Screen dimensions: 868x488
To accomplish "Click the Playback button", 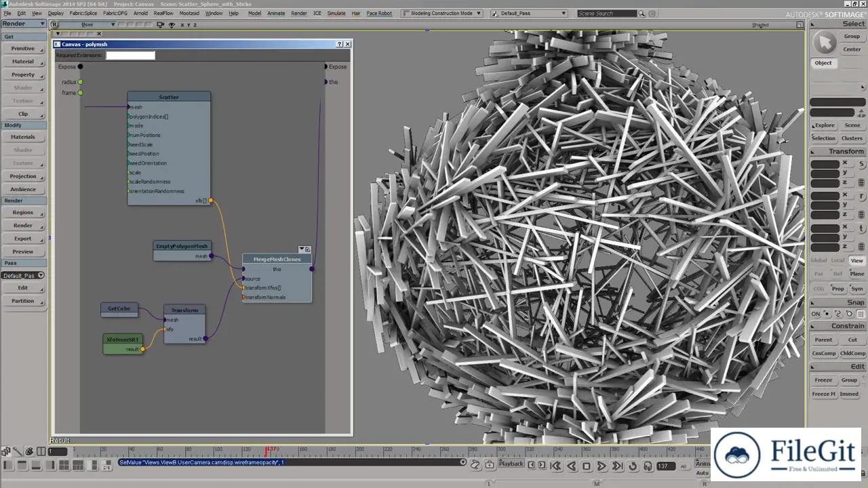I will pyautogui.click(x=511, y=464).
